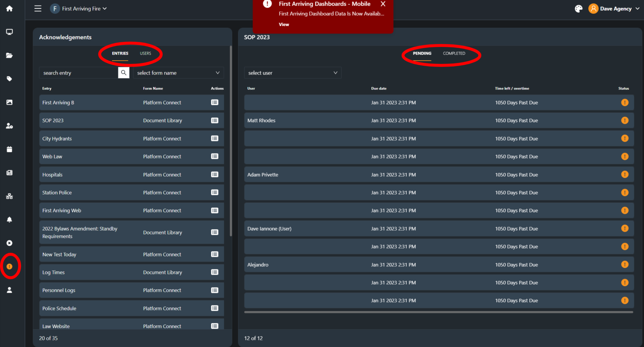
Task: Expand the select form name dropdown
Action: click(x=178, y=73)
